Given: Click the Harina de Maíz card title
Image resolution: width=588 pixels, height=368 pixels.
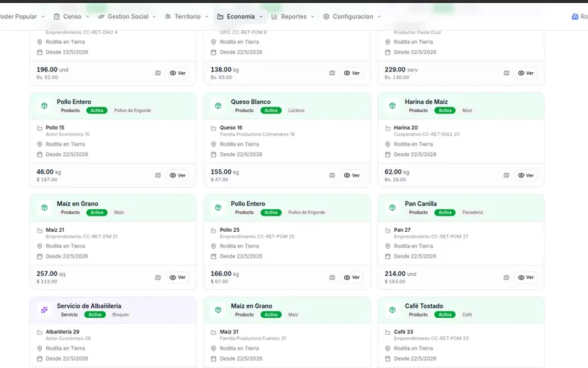Looking at the screenshot, I should (x=426, y=102).
